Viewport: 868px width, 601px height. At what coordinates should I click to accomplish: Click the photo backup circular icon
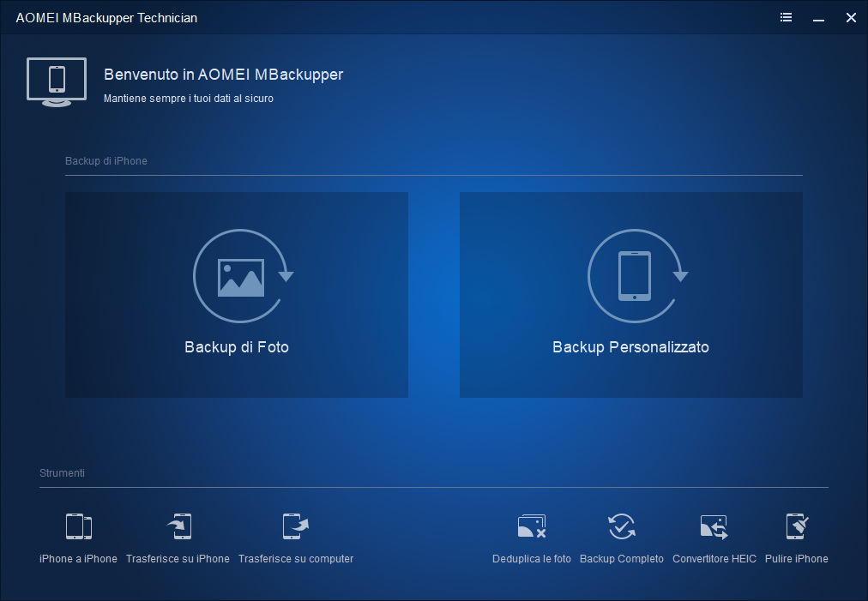(243, 275)
